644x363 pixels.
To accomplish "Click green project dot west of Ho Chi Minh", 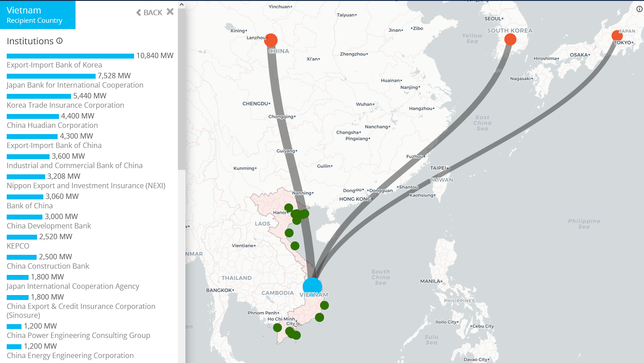I will point(278,328).
